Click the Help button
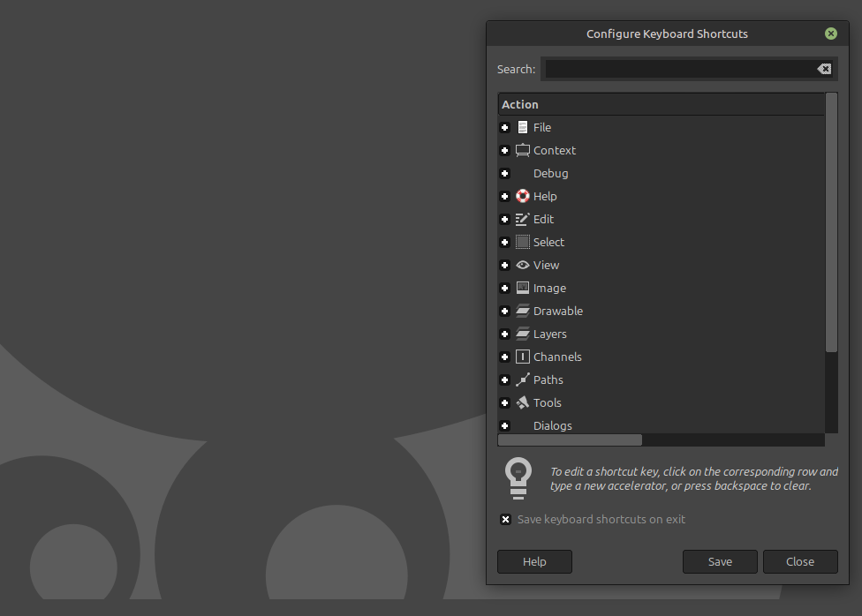Viewport: 862px width, 616px height. coord(534,561)
